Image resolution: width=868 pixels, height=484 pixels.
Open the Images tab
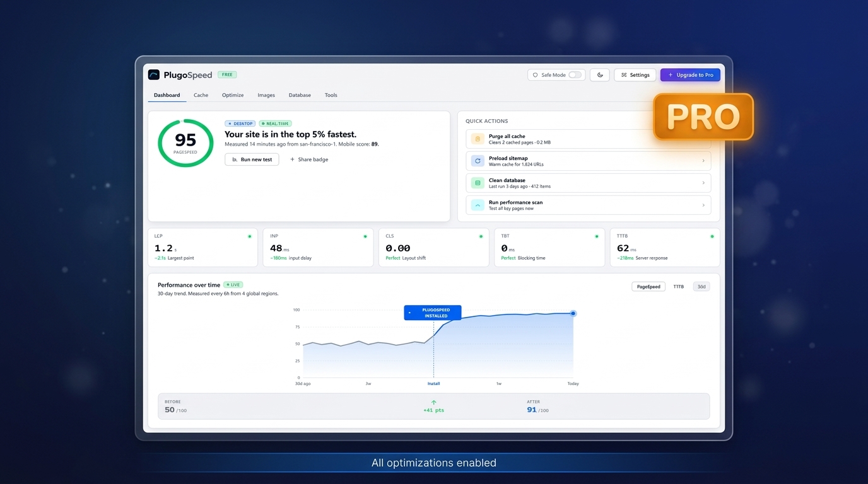266,95
